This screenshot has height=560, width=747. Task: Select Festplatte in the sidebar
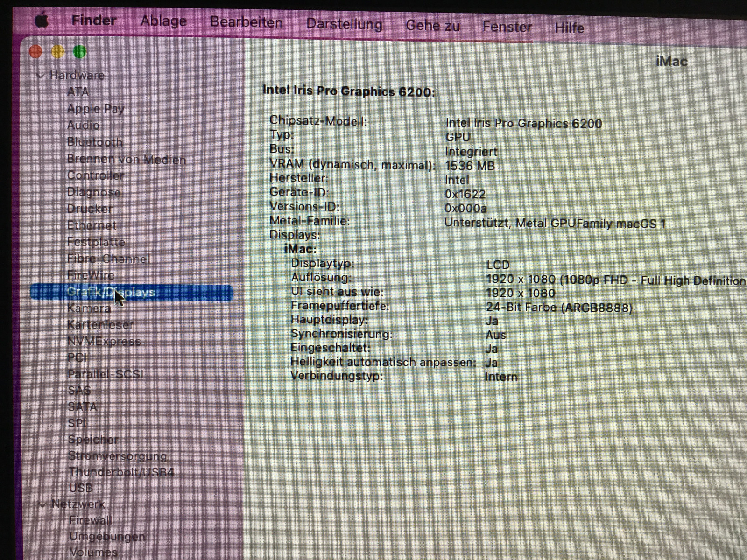coord(96,242)
